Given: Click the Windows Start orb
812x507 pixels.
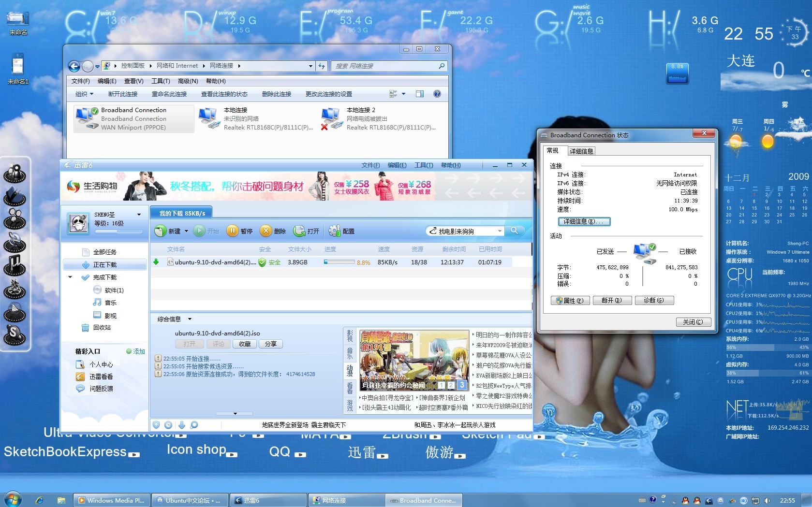Looking at the screenshot, I should point(13,499).
